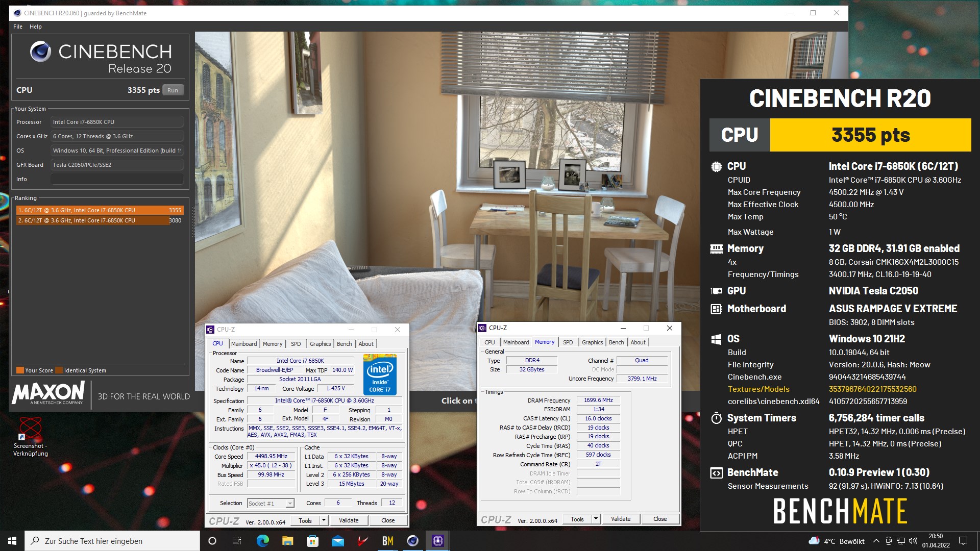Click the CPU-Z title bar icon of left window
980x551 pixels.
pyautogui.click(x=211, y=330)
